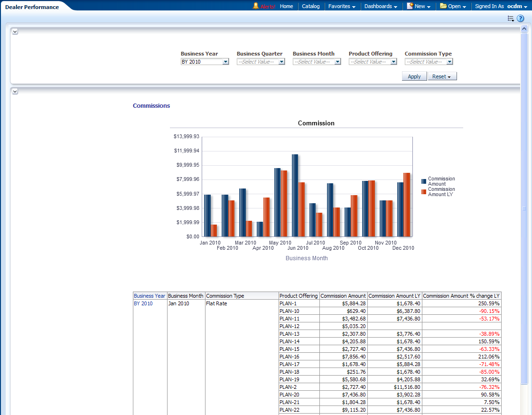Click the BY 2010 link in the table
This screenshot has width=532, height=415.
(143, 303)
